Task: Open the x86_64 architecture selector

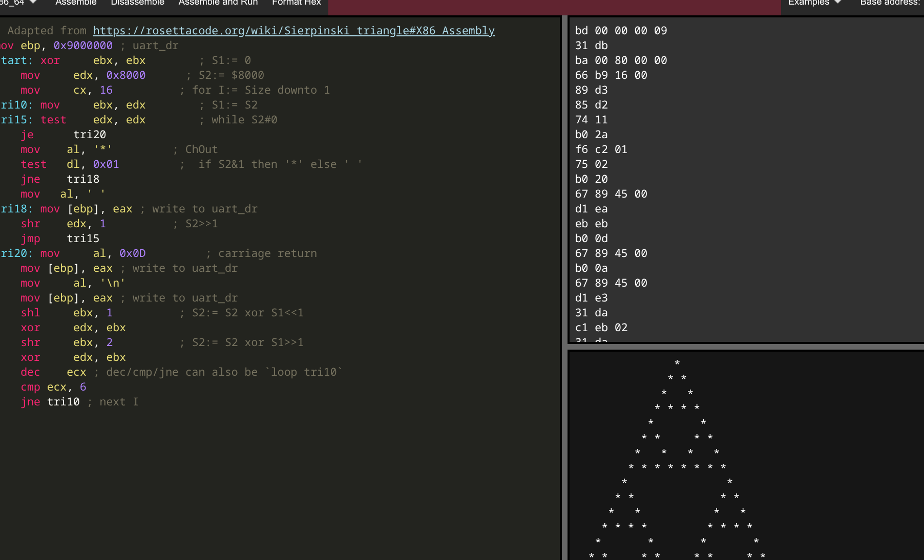Action: (x=15, y=3)
